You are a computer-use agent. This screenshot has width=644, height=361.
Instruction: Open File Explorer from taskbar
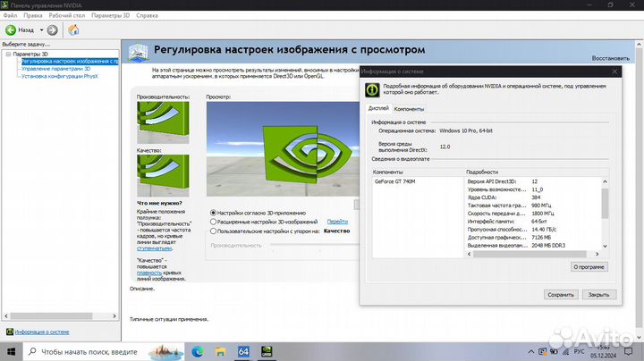pyautogui.click(x=221, y=351)
